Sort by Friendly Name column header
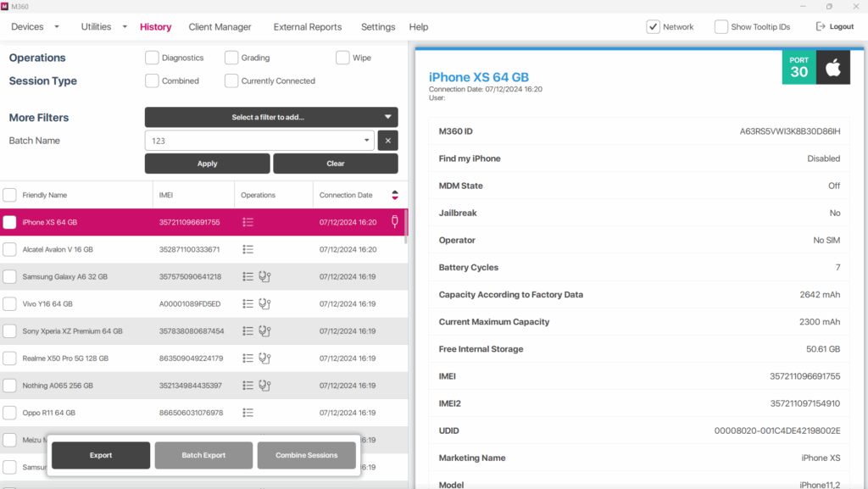868x489 pixels. click(45, 195)
